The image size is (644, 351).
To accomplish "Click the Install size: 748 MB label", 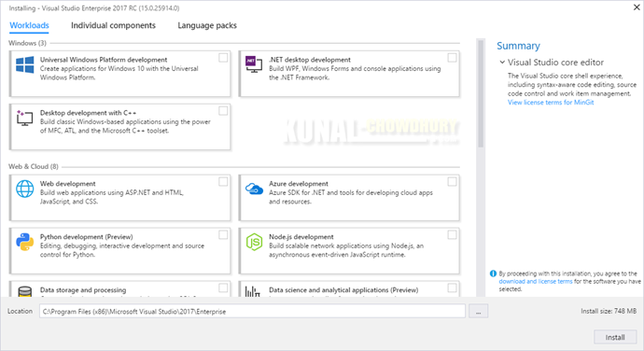I will [x=609, y=311].
